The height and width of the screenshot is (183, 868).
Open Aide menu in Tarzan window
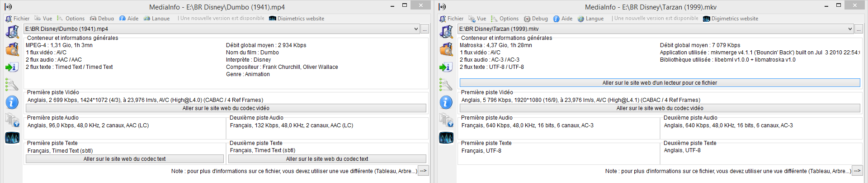click(x=563, y=19)
